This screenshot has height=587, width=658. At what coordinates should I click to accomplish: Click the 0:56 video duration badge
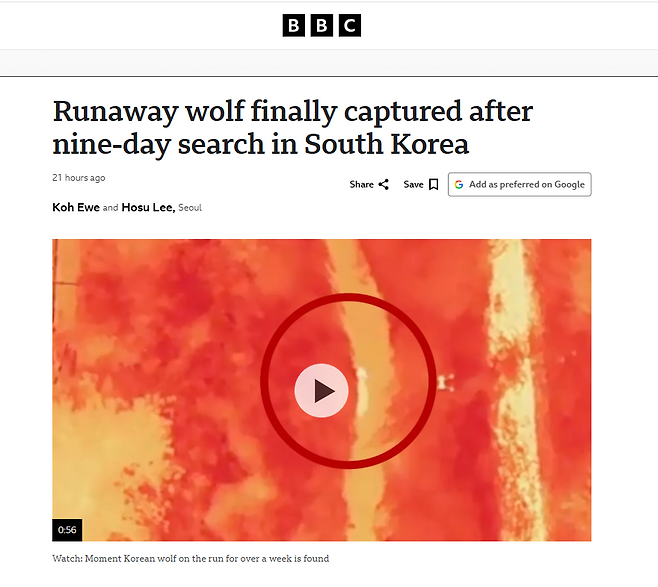(x=67, y=530)
